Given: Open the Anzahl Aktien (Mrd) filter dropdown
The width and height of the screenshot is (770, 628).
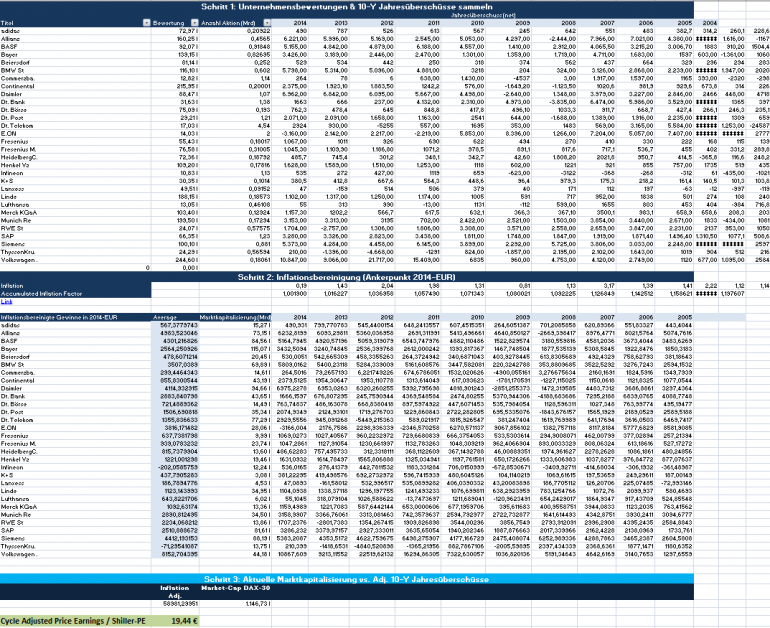Looking at the screenshot, I should (267, 23).
